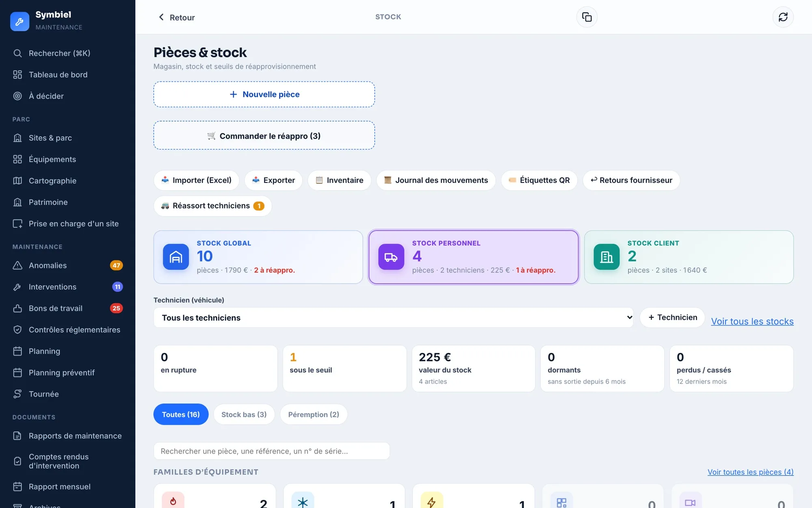Follow Voir toutes les pièces (4) link
The width and height of the screenshot is (812, 508).
click(x=750, y=472)
